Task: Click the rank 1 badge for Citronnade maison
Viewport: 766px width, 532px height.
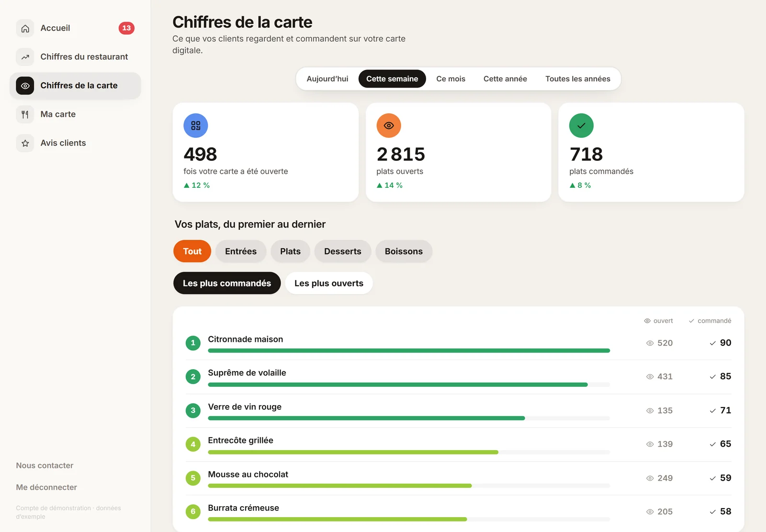Action: click(193, 343)
